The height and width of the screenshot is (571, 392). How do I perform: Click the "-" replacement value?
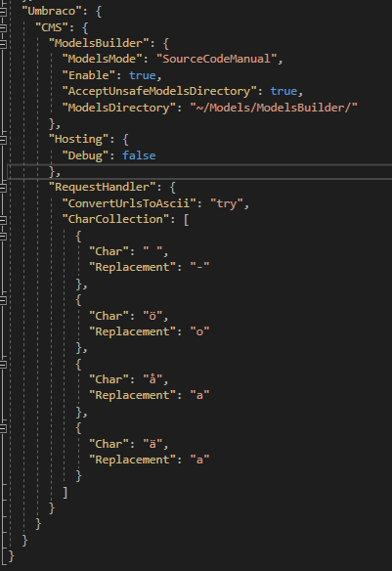[199, 267]
